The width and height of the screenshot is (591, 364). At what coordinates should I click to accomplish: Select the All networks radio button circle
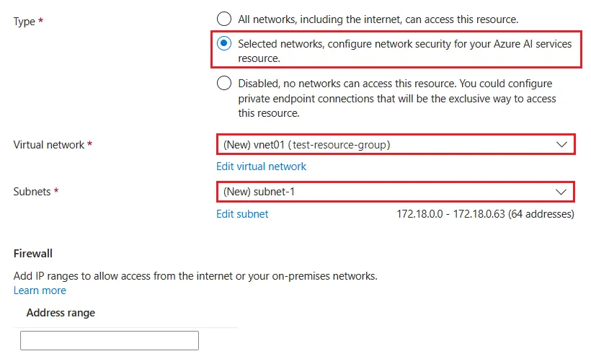point(224,19)
